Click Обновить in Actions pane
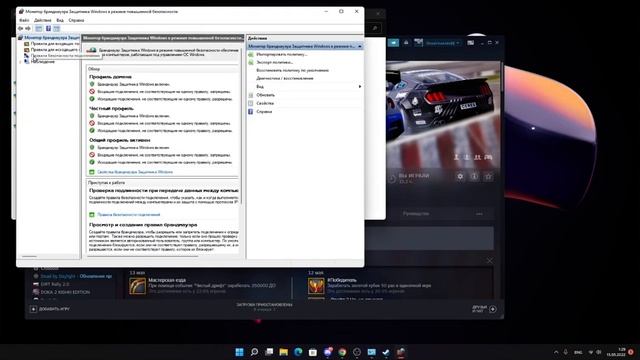640x360 pixels. tap(265, 95)
